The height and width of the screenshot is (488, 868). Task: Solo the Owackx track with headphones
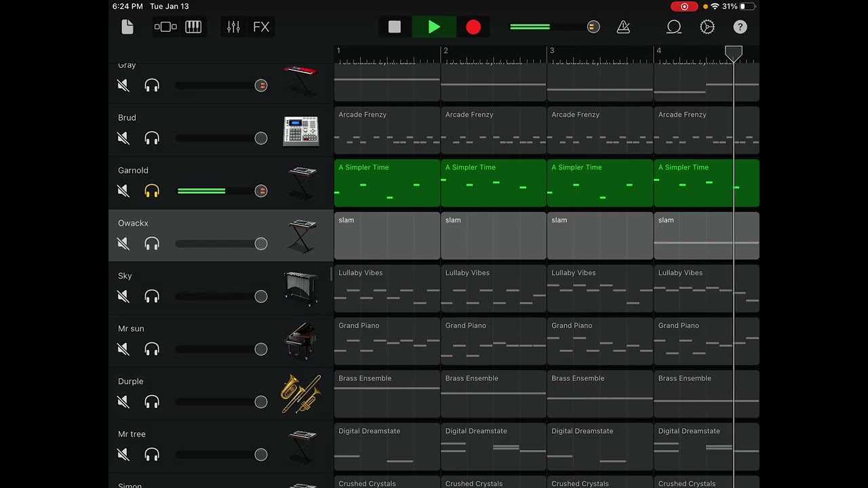click(x=152, y=244)
